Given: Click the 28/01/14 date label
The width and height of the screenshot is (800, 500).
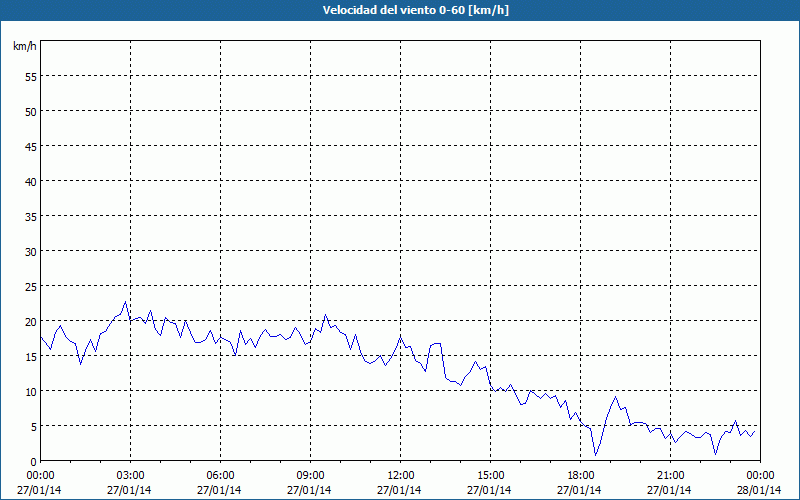Looking at the screenshot, I should pyautogui.click(x=760, y=489).
